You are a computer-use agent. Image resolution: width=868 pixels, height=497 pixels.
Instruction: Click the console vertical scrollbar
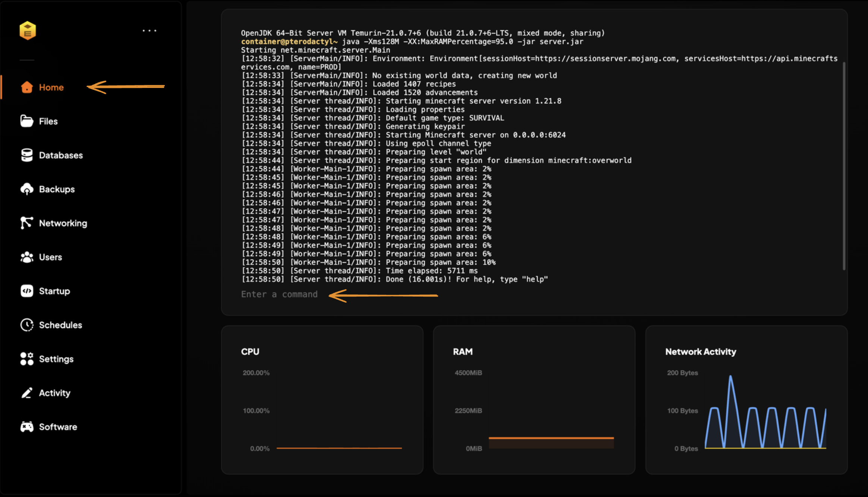(x=844, y=166)
